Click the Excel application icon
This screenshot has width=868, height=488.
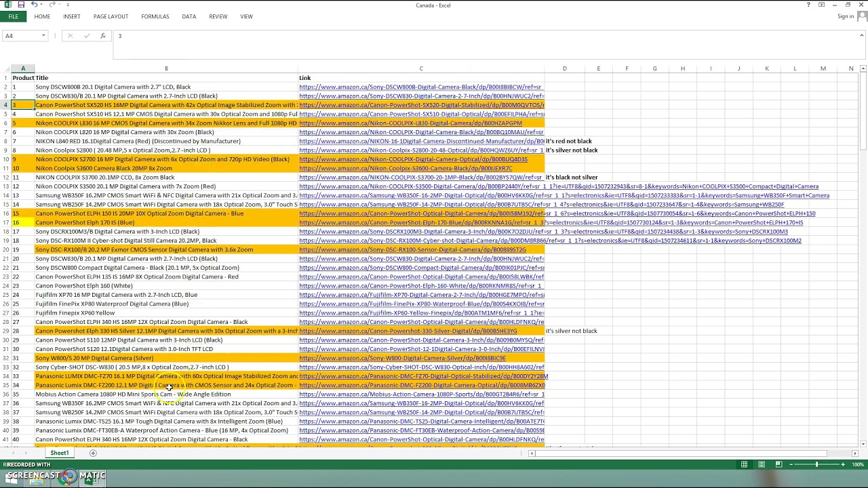[7, 5]
